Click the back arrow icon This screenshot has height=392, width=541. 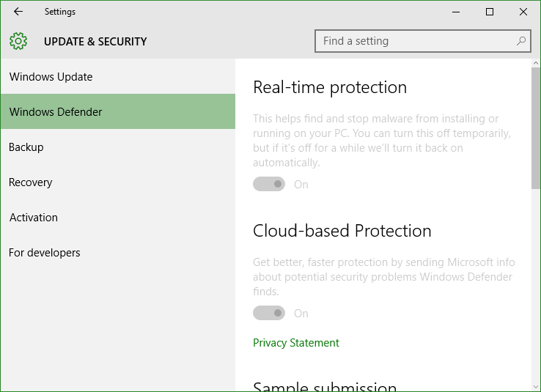click(18, 12)
